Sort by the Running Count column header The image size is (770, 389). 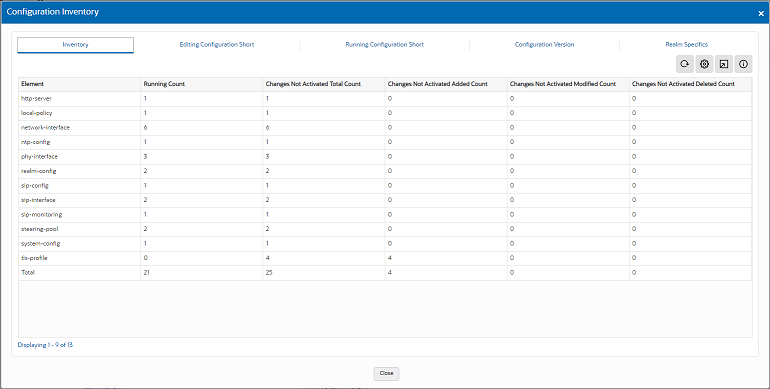(x=201, y=84)
